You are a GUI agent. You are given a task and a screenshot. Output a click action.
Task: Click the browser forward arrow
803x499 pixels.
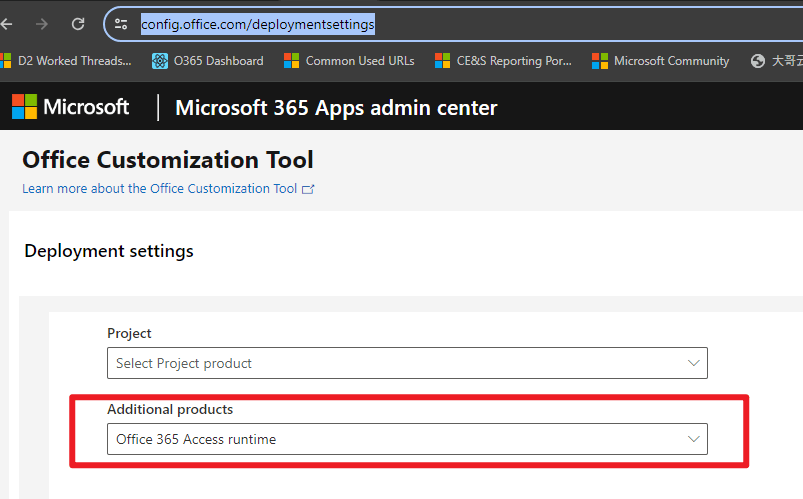[x=42, y=23]
